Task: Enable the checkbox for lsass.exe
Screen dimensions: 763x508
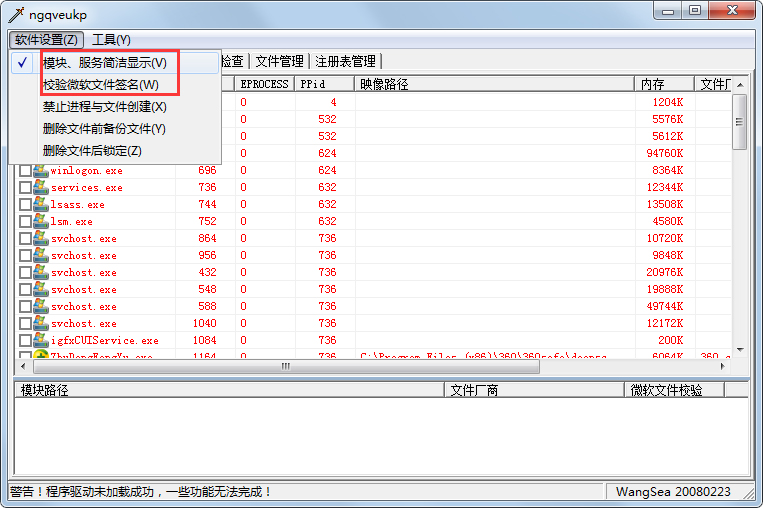Action: pyautogui.click(x=25, y=205)
